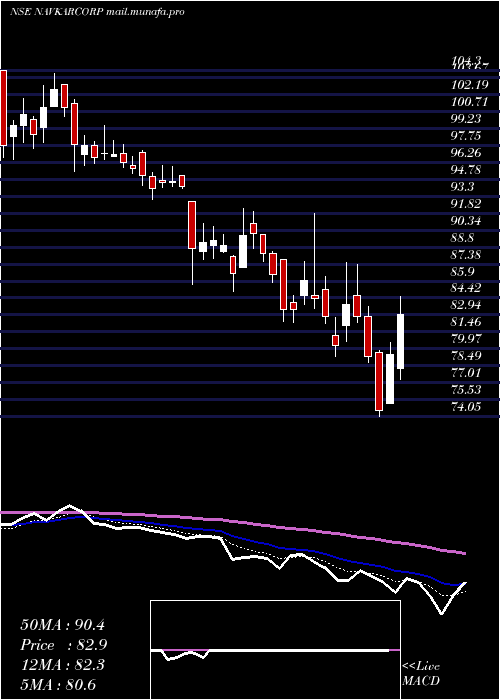Click the 74.05 price axis label
Screen dimensions: 500x700
pos(467,407)
